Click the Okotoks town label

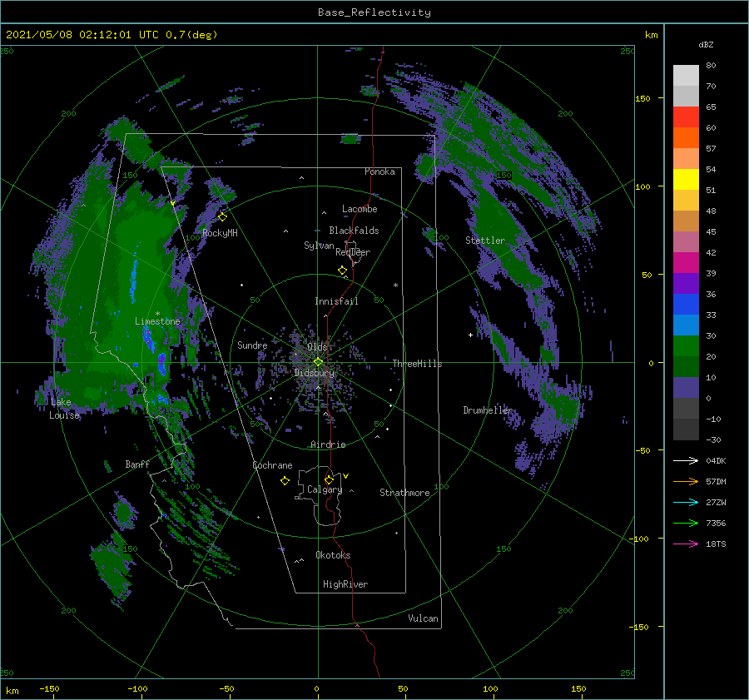tap(333, 555)
